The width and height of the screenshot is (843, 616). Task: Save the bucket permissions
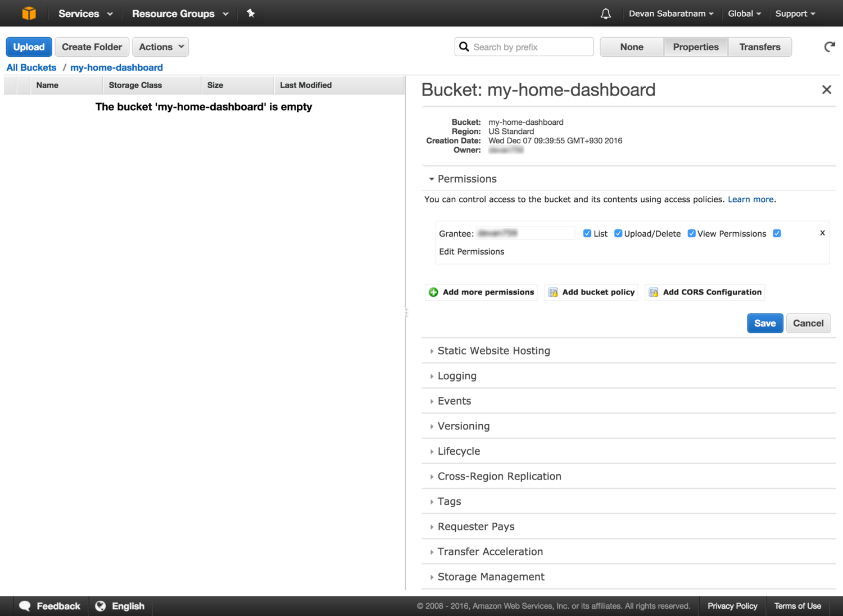(765, 323)
